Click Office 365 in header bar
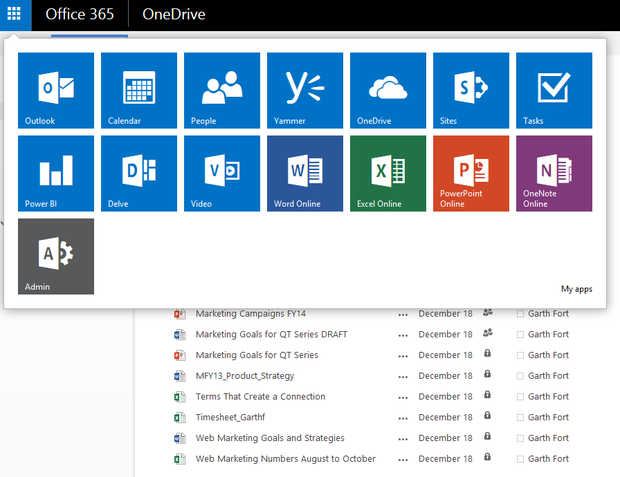 click(79, 14)
